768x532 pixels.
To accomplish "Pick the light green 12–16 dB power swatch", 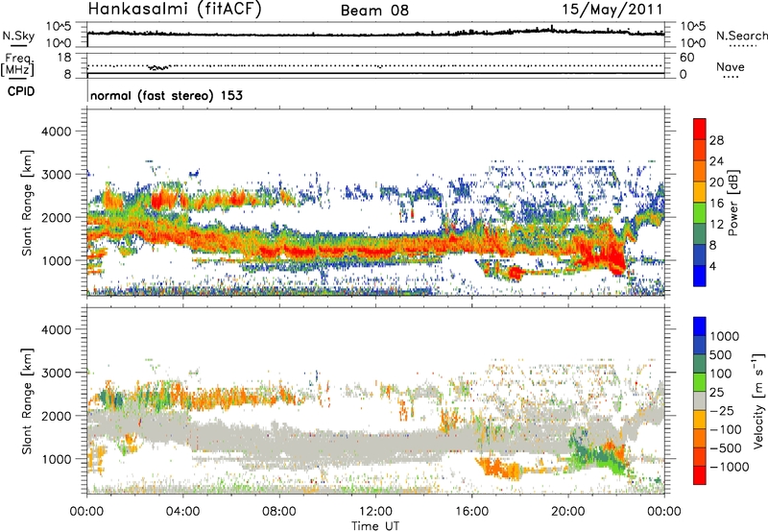I will tap(700, 213).
